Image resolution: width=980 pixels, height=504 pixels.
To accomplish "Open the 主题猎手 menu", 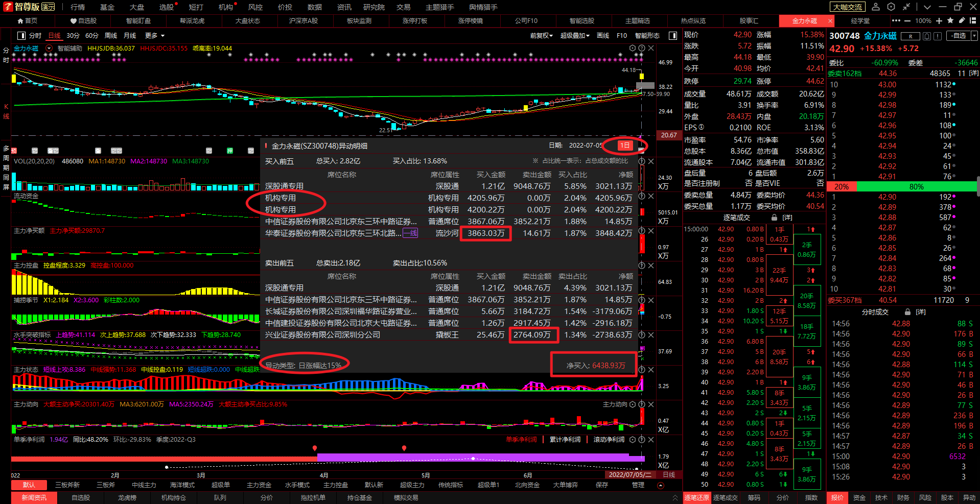I will click(440, 7).
